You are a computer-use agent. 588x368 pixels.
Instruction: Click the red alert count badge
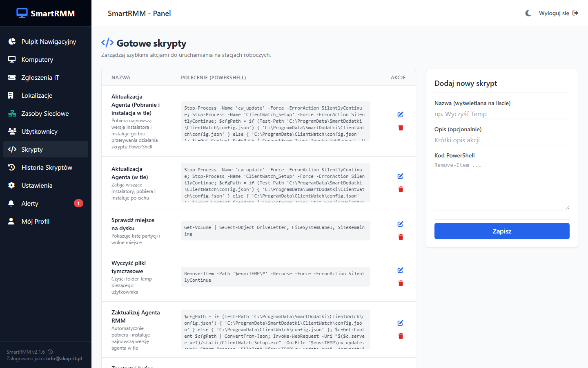78,203
